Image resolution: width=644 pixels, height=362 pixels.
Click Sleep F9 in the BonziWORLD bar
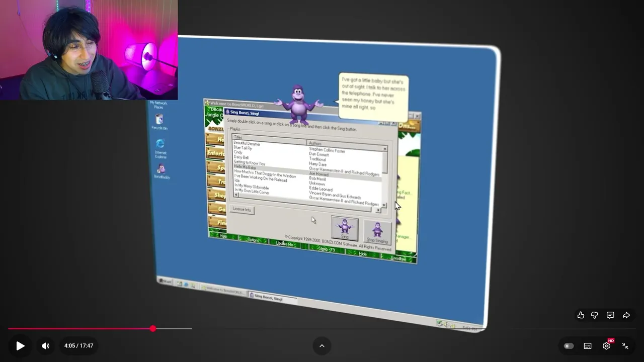tap(327, 249)
